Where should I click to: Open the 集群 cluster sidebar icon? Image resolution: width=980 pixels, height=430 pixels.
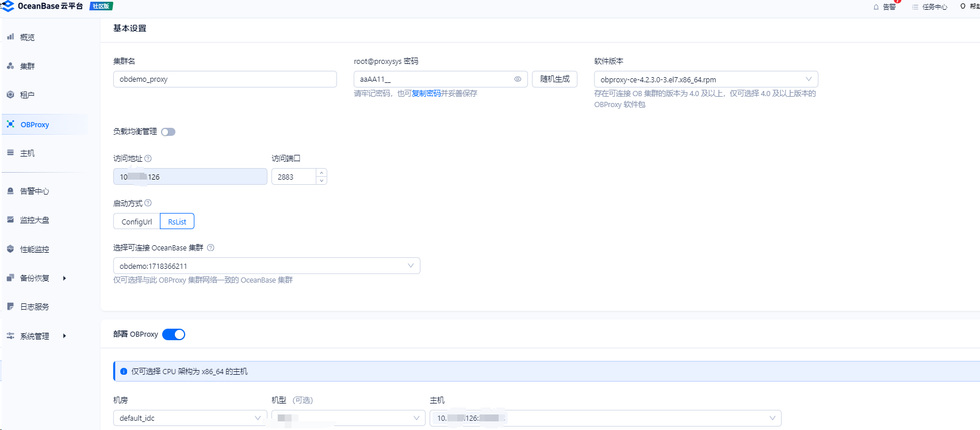tap(10, 66)
